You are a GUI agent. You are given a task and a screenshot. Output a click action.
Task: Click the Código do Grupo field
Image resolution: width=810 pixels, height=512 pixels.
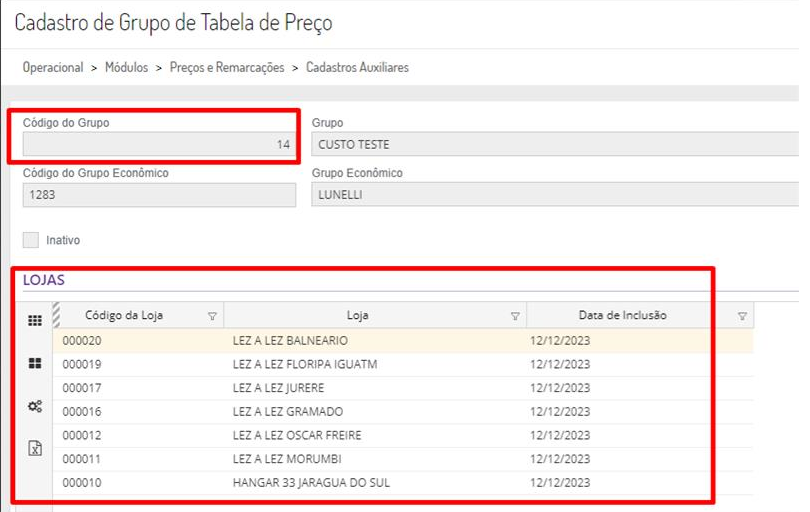159,145
